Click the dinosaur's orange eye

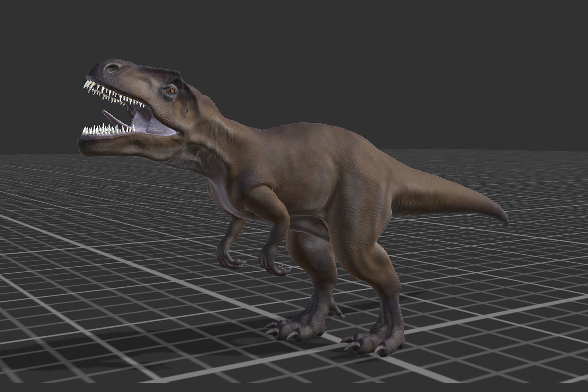170,90
